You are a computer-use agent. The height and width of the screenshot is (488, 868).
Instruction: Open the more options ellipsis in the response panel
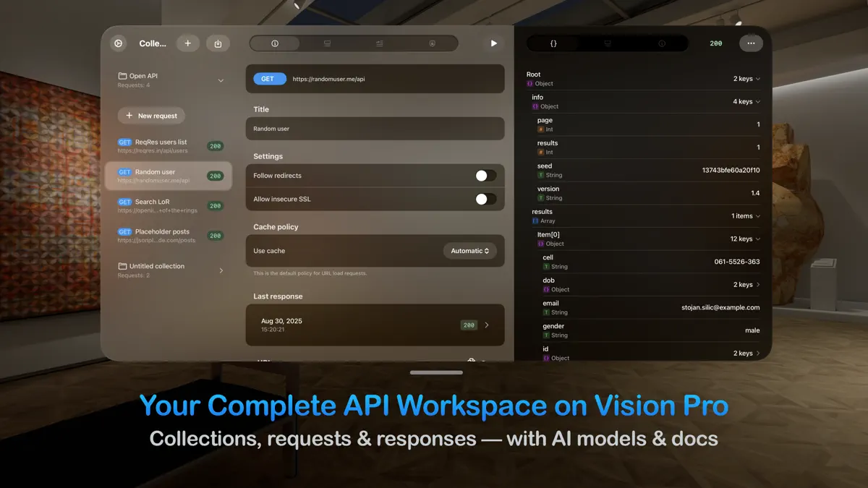coord(751,43)
